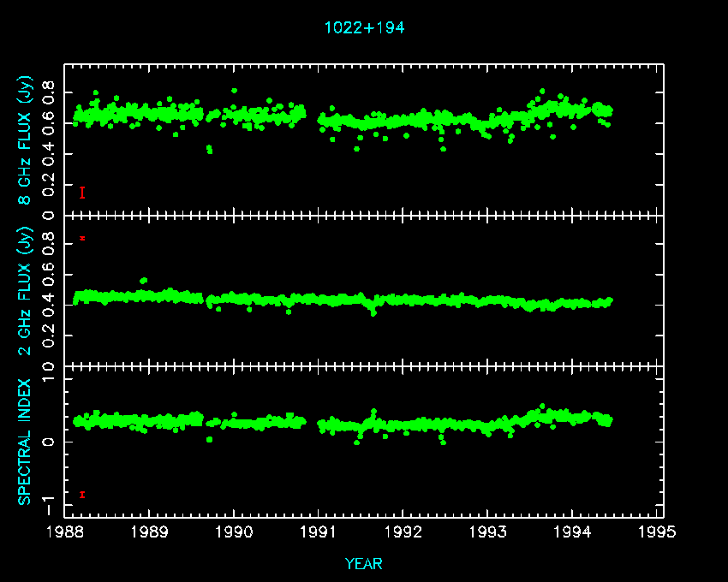Click the 1990 year tick label
This screenshot has height=582, width=728.
tap(234, 532)
